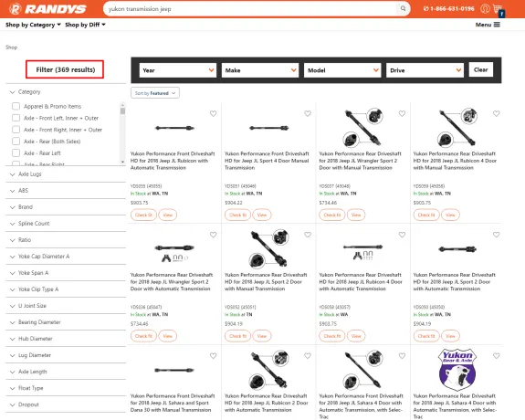Favorite the YDS055 Front Driveshaft heart

tap(214, 113)
